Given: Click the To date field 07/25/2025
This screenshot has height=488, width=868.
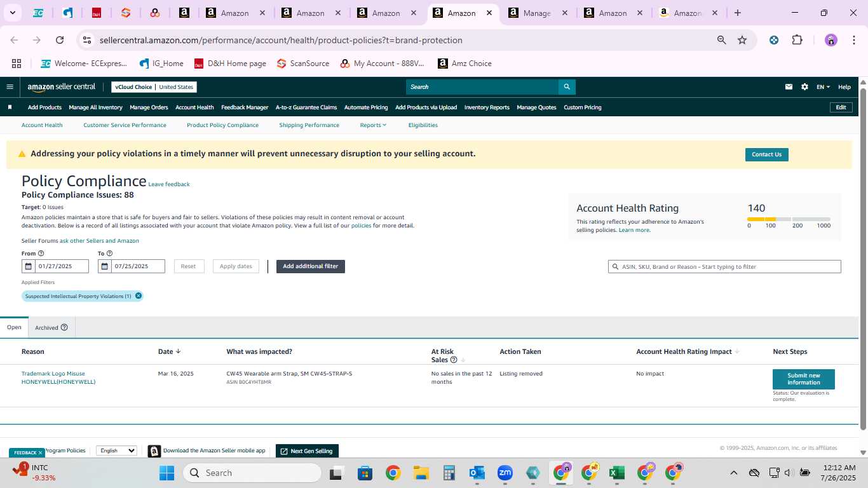Looking at the screenshot, I should [138, 266].
